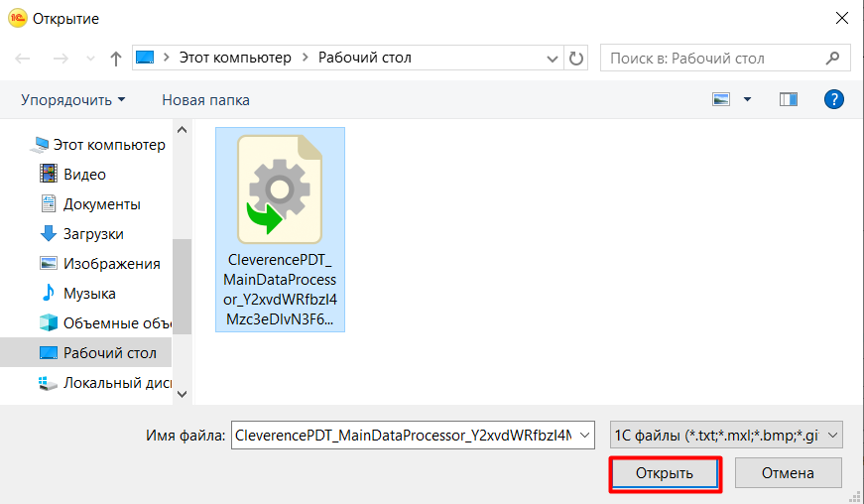
Task: Close the Открытие dialog
Action: [x=841, y=18]
